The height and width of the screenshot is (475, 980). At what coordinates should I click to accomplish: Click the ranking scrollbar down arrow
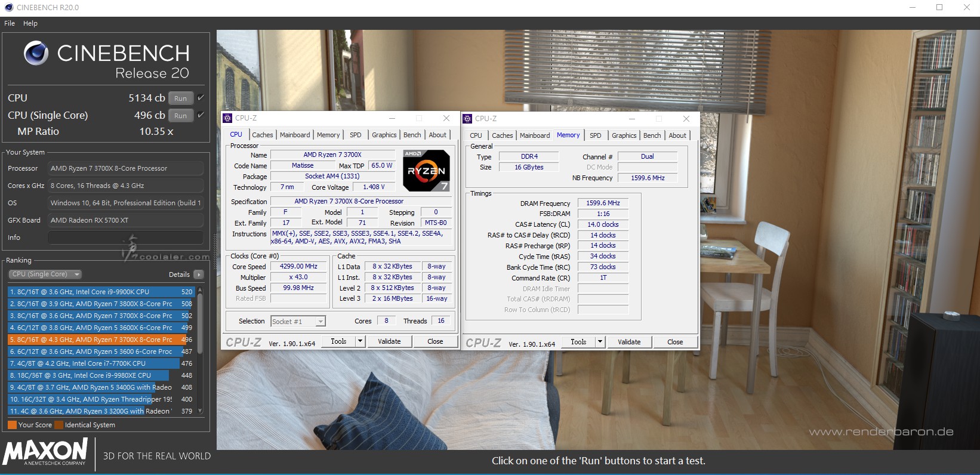click(x=200, y=411)
